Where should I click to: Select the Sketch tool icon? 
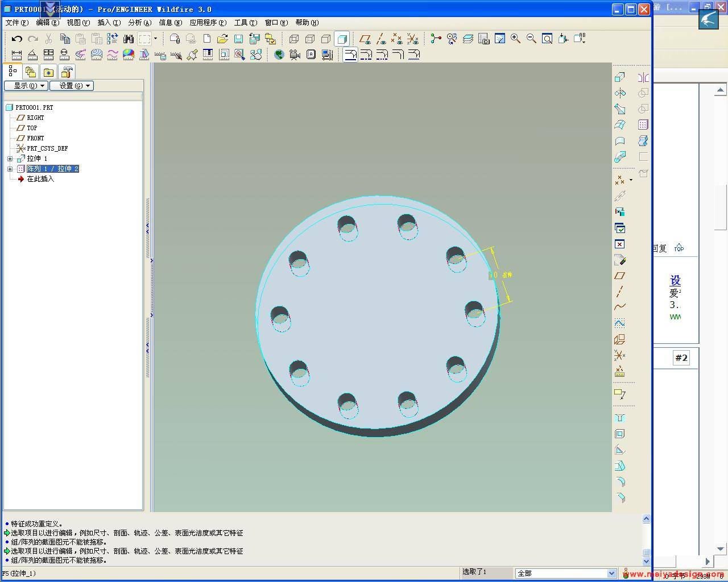(x=620, y=323)
